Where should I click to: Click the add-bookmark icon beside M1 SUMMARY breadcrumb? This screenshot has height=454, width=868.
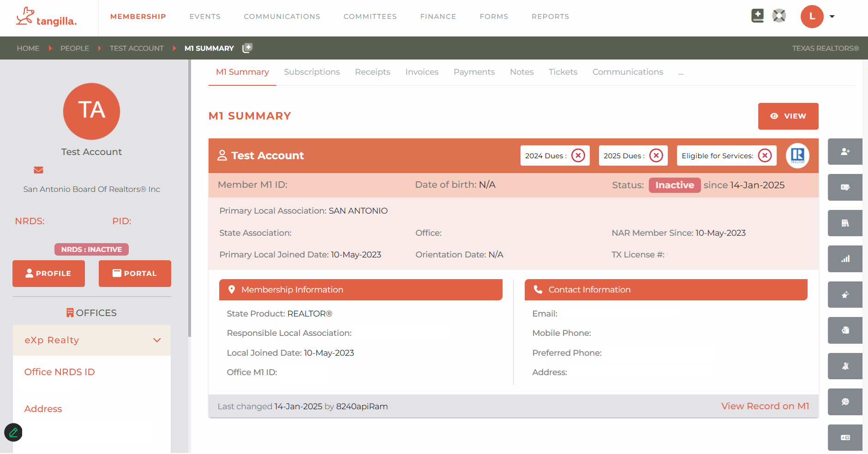click(248, 48)
